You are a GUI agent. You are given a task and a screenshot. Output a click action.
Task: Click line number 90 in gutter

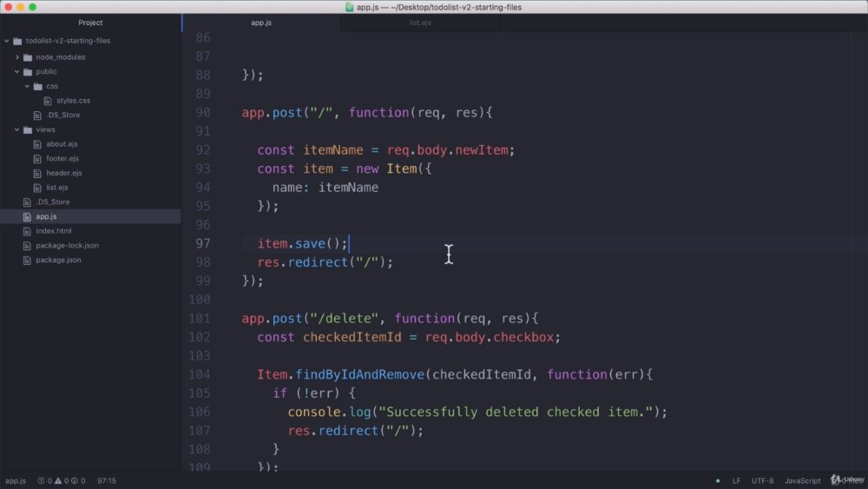[202, 112]
